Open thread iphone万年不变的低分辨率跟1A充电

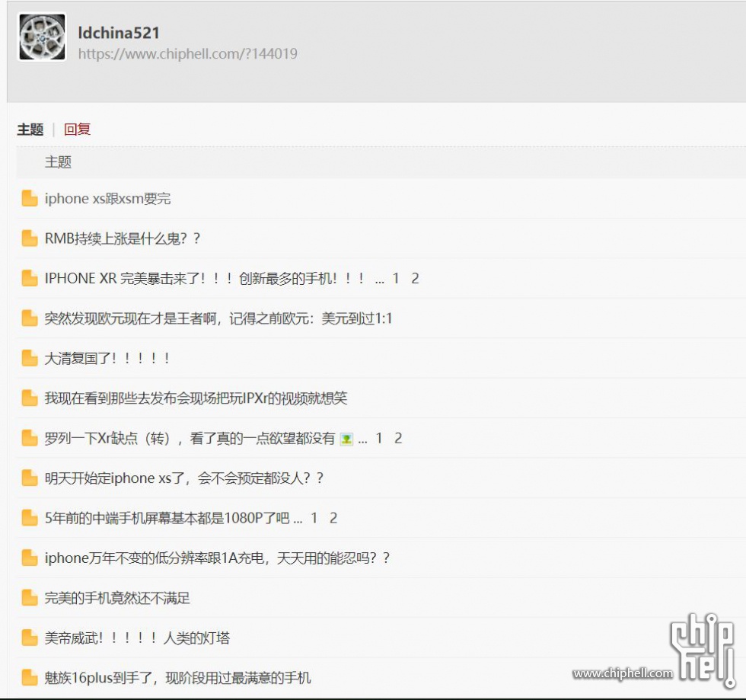217,558
